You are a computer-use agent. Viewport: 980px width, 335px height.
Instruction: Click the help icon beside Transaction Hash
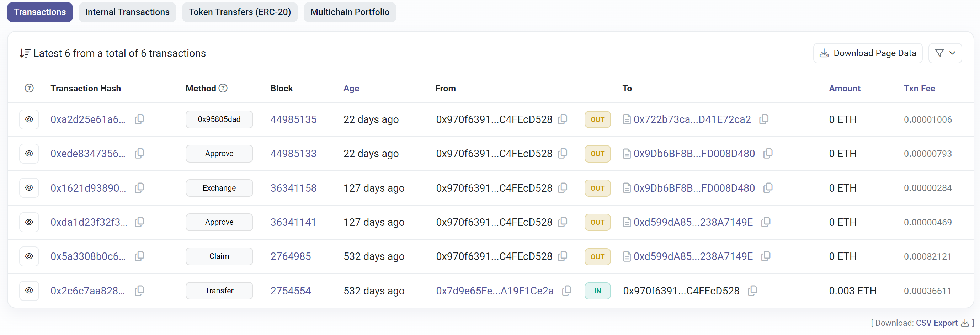[x=29, y=88]
